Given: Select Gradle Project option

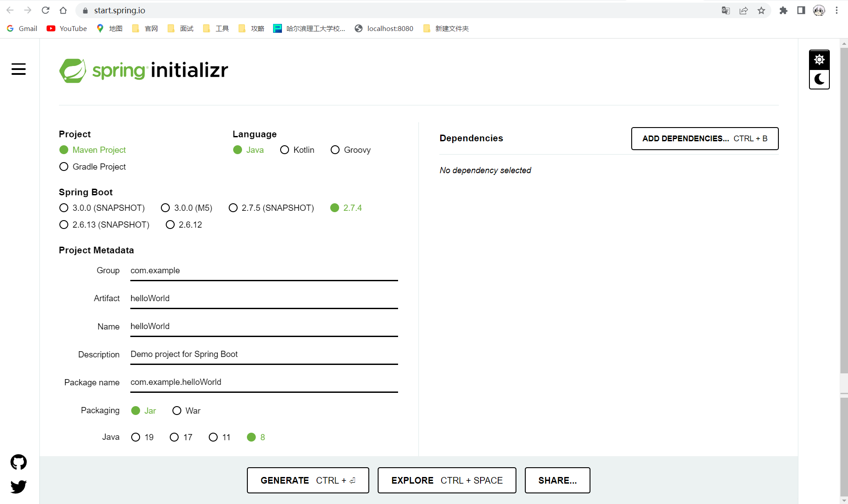Looking at the screenshot, I should coord(93,167).
